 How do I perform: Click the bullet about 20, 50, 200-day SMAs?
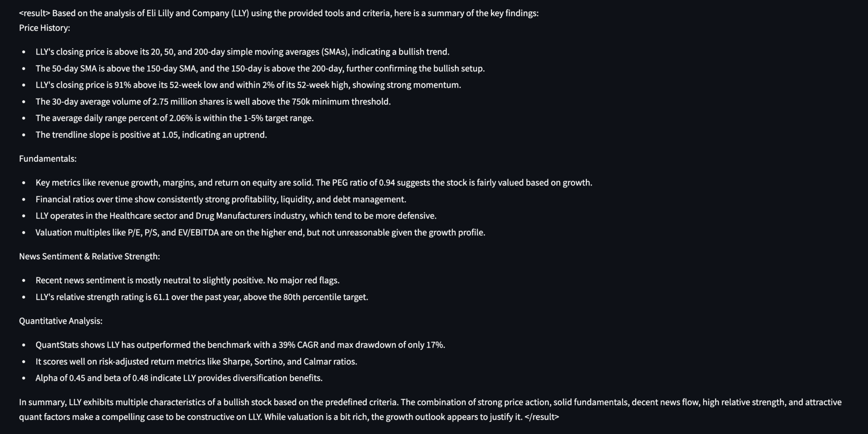[x=242, y=52]
